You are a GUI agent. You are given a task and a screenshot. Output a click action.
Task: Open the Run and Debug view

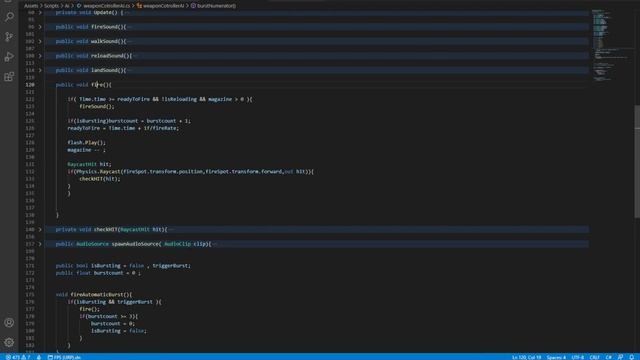coord(9,57)
